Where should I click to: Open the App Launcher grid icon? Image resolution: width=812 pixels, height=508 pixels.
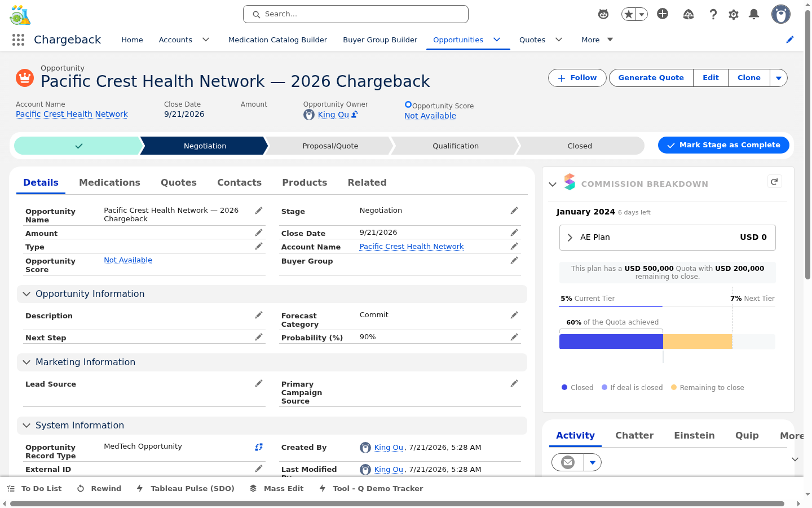point(18,40)
